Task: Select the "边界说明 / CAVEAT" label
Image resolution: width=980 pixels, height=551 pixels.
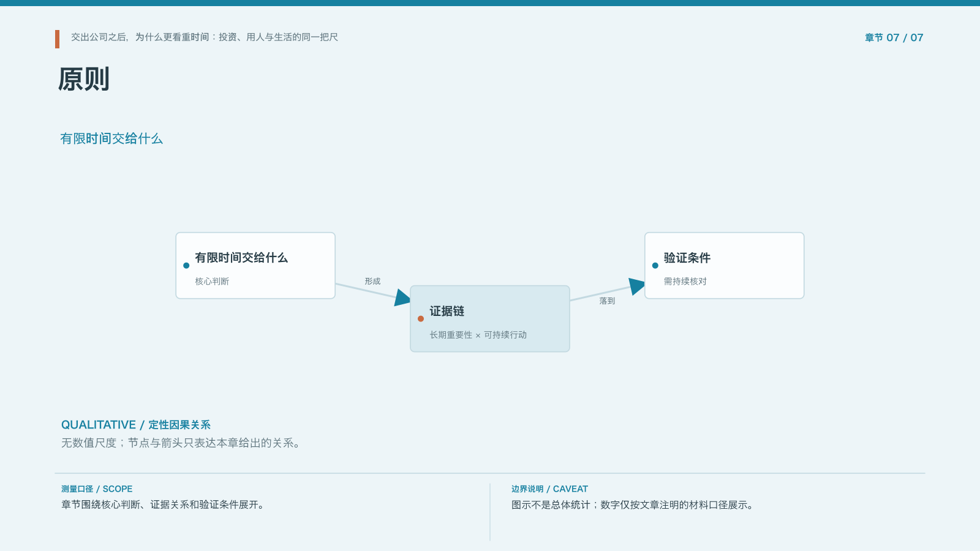Action: tap(549, 489)
